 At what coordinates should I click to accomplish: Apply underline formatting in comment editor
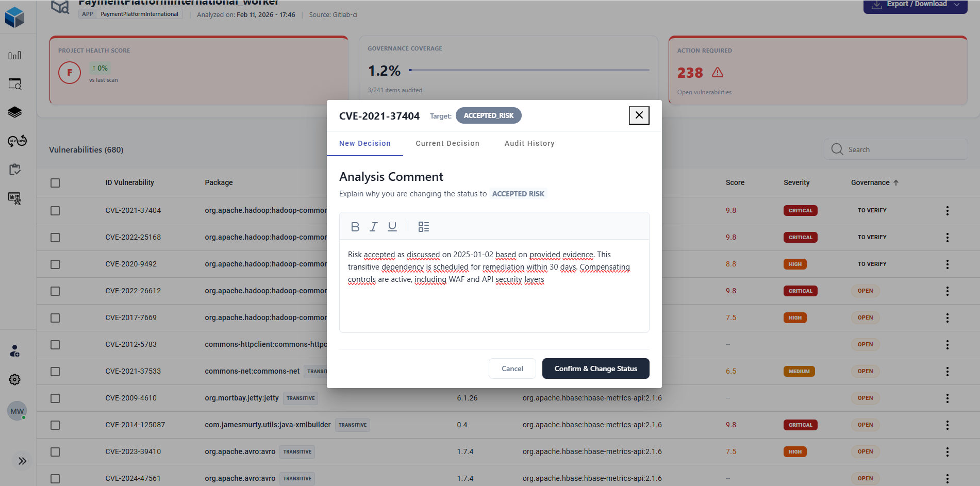pos(392,227)
